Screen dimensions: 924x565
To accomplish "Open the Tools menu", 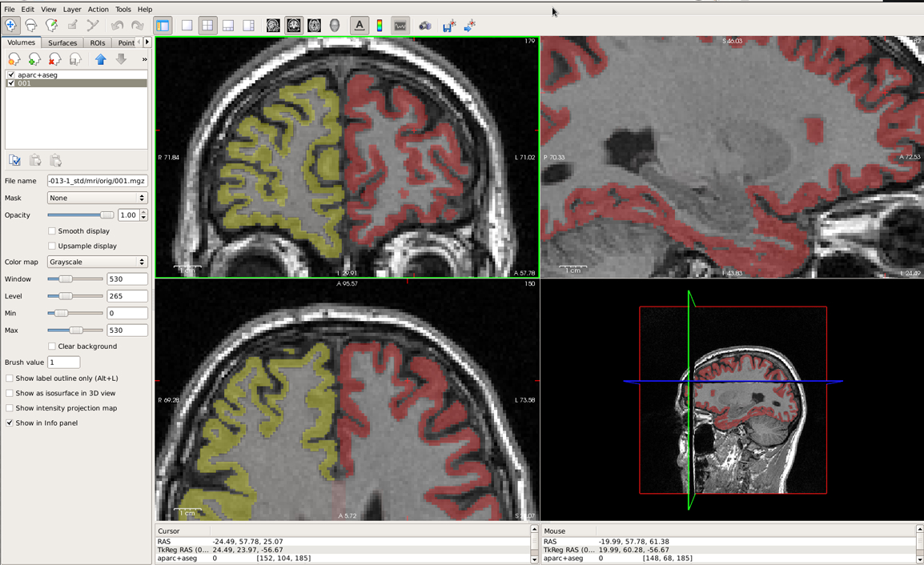I will click(x=123, y=10).
